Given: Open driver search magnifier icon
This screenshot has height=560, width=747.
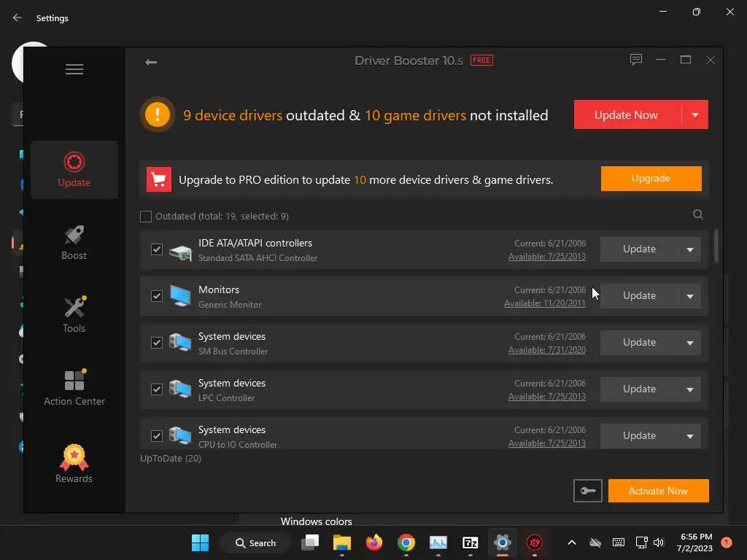Looking at the screenshot, I should pyautogui.click(x=697, y=214).
